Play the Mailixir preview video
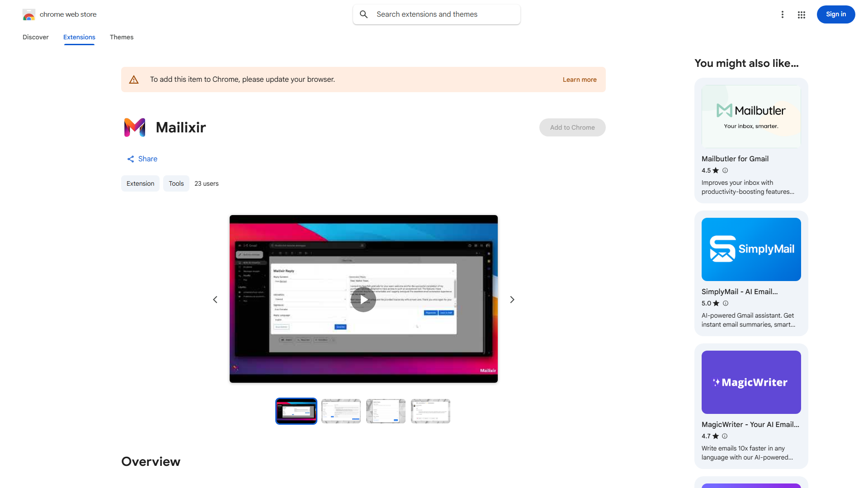The width and height of the screenshot is (868, 488). pyautogui.click(x=363, y=300)
